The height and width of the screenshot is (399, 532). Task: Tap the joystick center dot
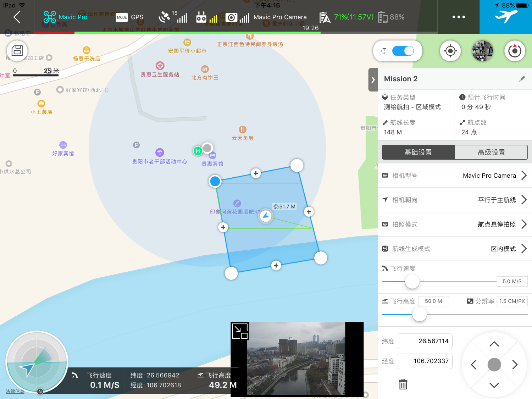point(494,365)
